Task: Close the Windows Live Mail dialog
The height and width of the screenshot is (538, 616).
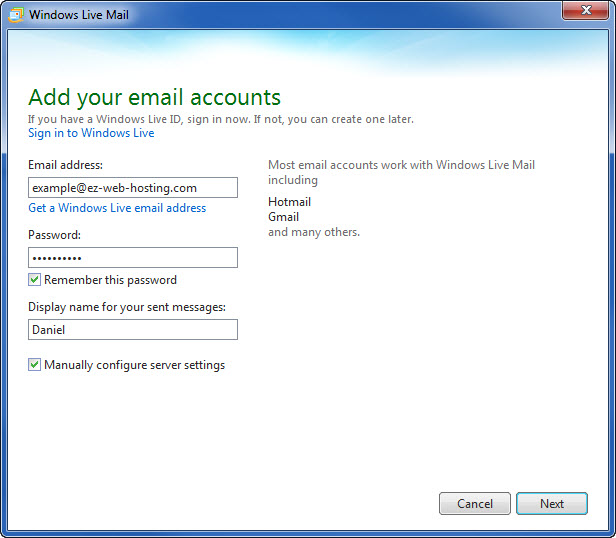Action: 585,10
